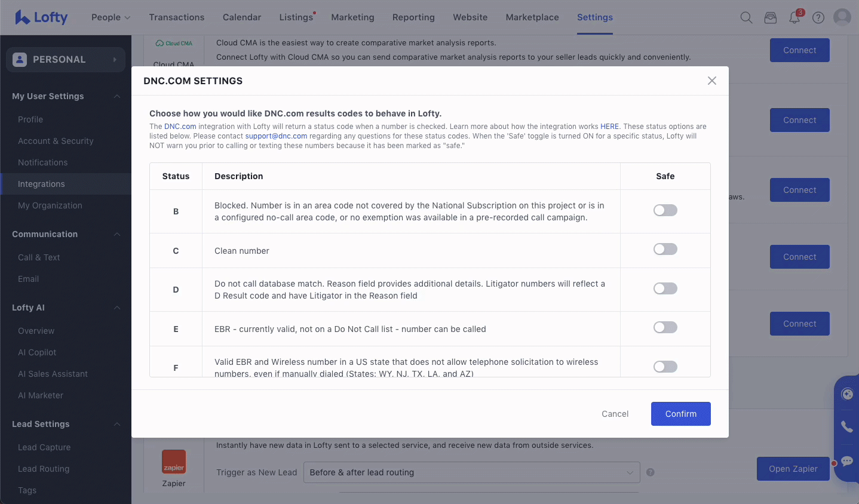Image resolution: width=859 pixels, height=504 pixels.
Task: Open the Marketplace menu
Action: (x=532, y=17)
